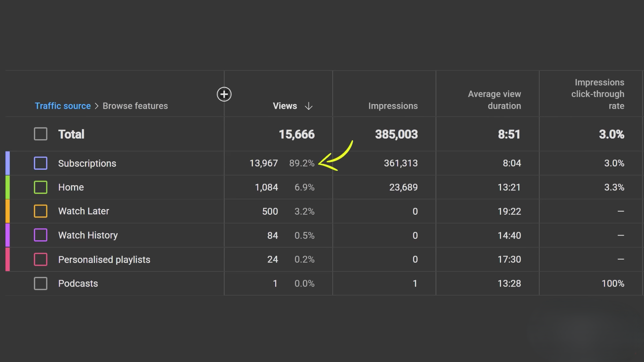Click Subscriptions views value 13,967
Viewport: 644px width, 362px height.
(264, 163)
